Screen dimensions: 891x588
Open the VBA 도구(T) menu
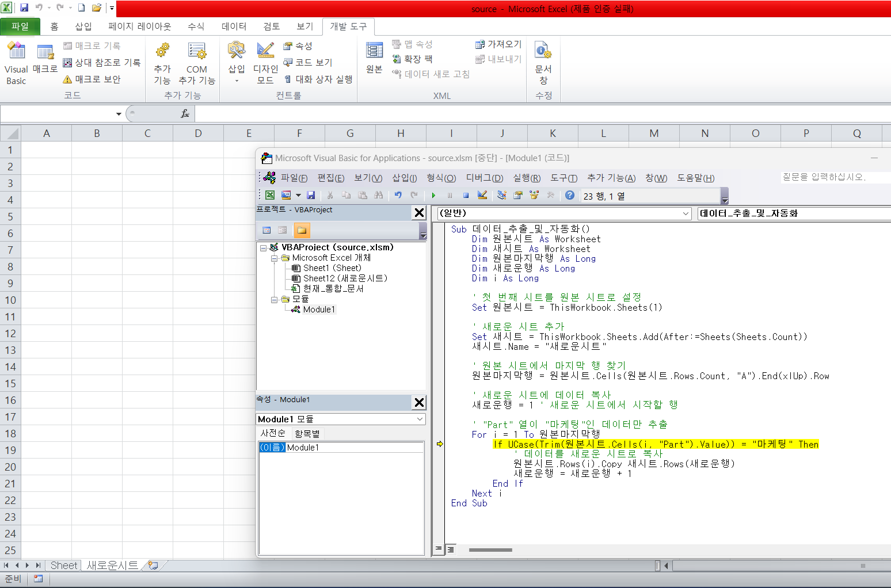(564, 178)
